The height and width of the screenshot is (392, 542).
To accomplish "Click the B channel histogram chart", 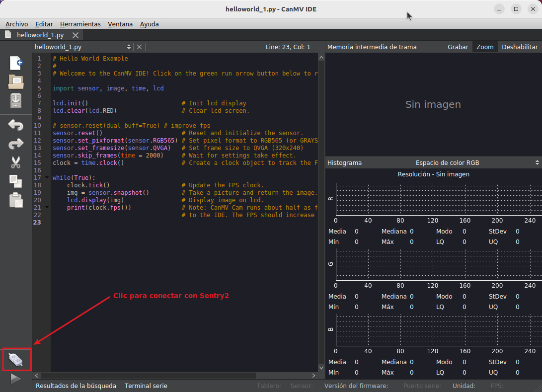I will tap(438, 330).
